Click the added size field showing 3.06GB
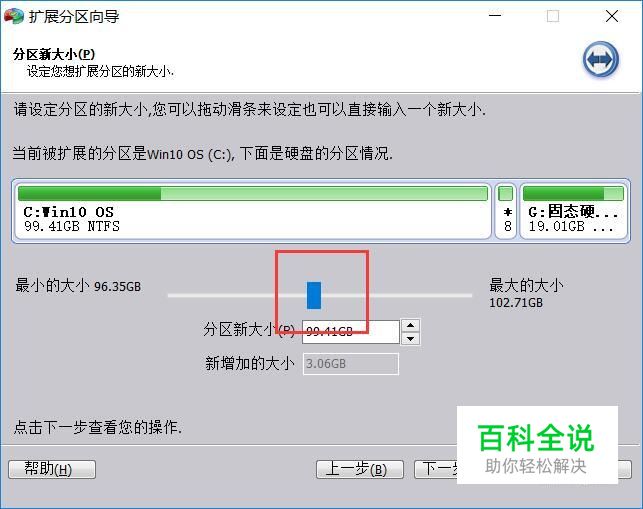 [351, 364]
